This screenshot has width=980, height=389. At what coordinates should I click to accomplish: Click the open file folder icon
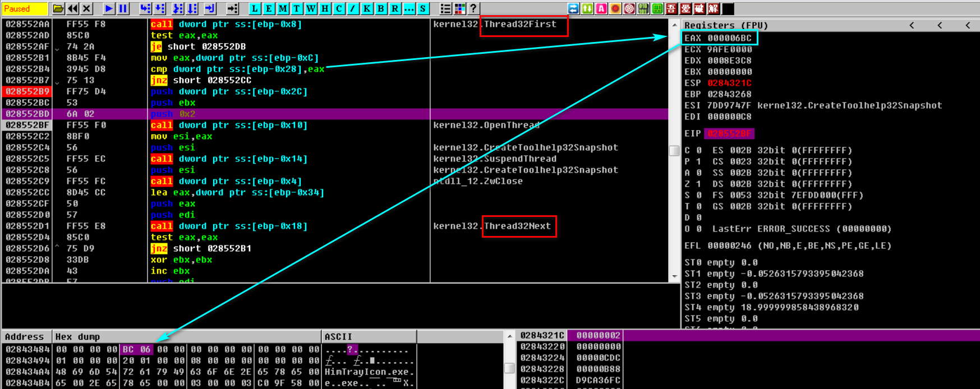click(58, 8)
